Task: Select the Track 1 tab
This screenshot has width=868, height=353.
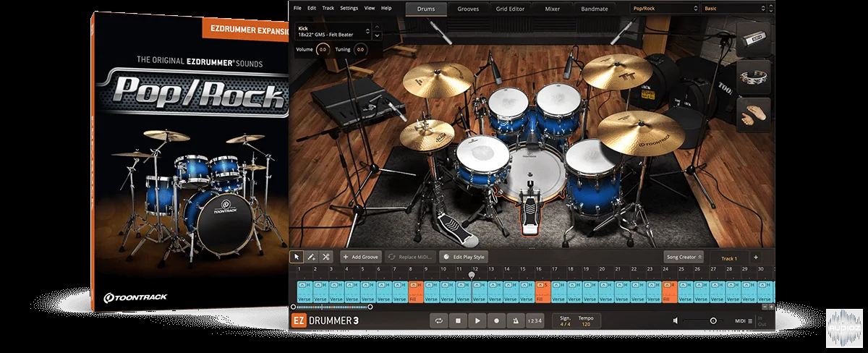Action: 729,258
